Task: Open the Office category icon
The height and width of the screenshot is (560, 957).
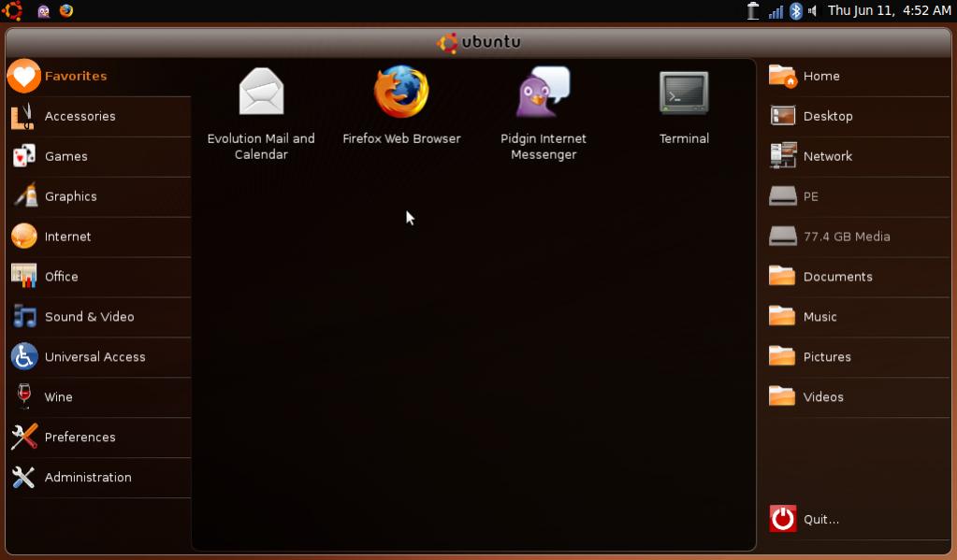Action: pyautogui.click(x=23, y=276)
